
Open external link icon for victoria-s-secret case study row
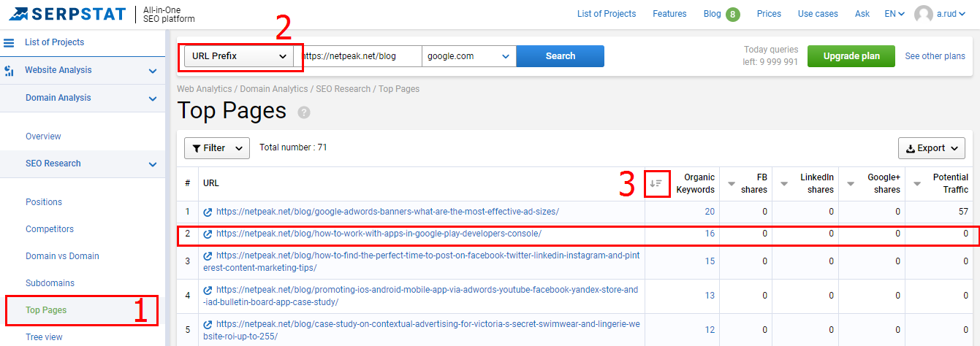pyautogui.click(x=208, y=324)
